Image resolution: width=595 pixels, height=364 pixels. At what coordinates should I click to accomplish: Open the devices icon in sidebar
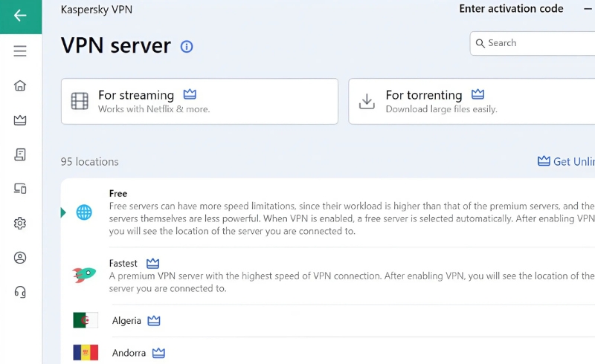[x=20, y=189]
